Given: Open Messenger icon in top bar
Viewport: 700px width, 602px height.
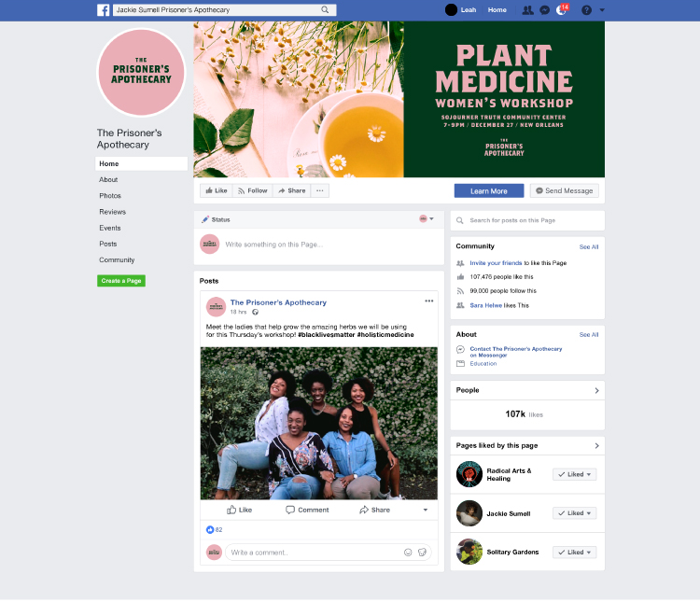Looking at the screenshot, I should pos(545,10).
